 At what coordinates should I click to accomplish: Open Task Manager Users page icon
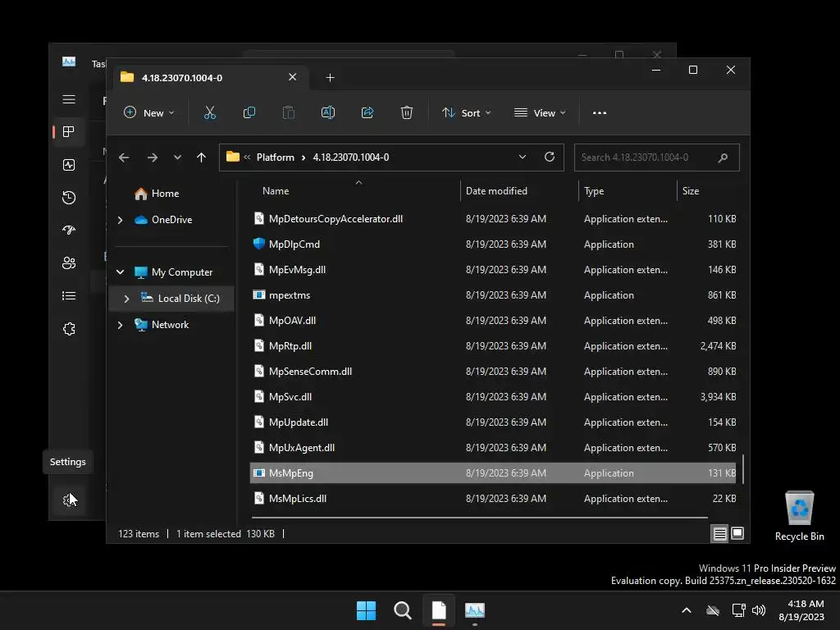(x=69, y=262)
